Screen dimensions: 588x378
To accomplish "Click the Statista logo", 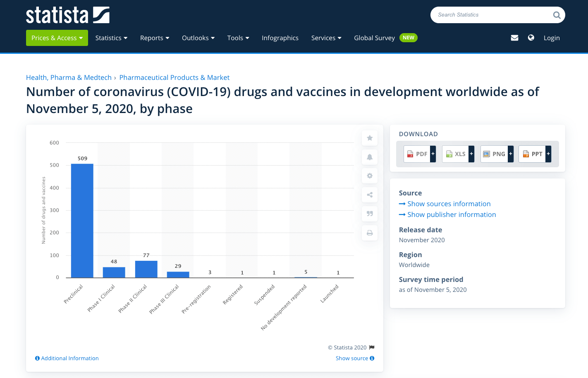I will [68, 15].
